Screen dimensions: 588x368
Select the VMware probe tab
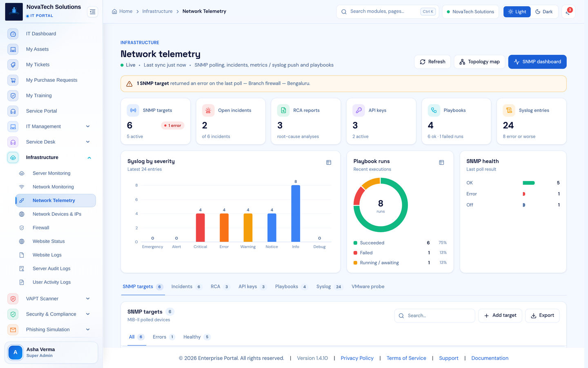tap(368, 287)
